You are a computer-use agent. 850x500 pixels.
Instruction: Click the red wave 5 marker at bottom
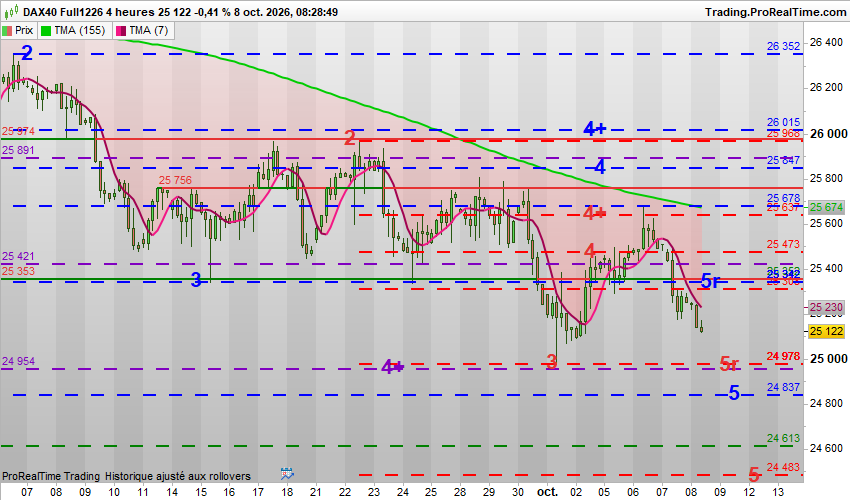[754, 475]
